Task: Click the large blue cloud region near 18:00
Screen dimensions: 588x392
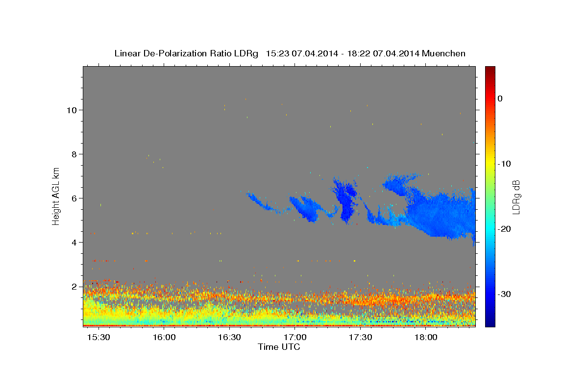Action: click(x=441, y=216)
